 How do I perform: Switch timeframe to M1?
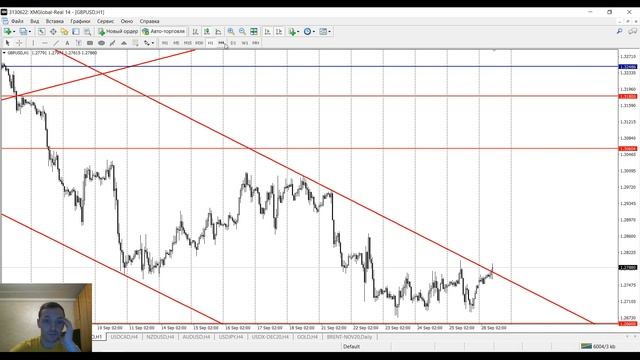click(165, 43)
